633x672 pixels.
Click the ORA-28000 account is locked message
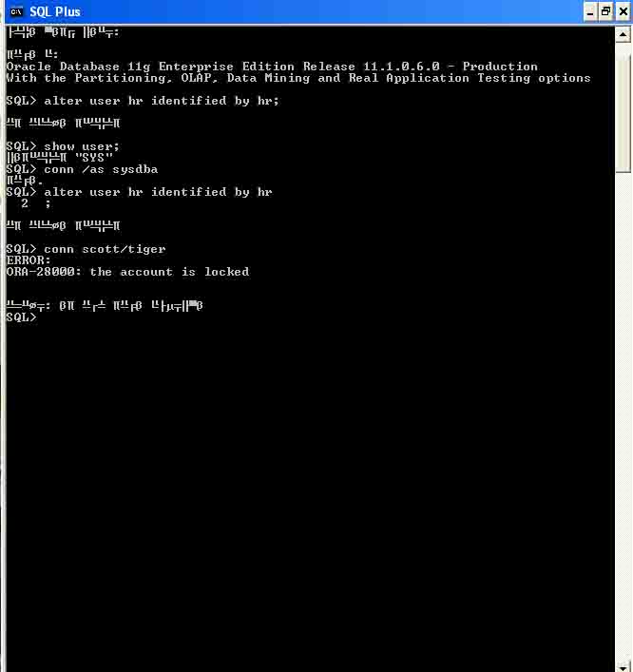click(127, 272)
